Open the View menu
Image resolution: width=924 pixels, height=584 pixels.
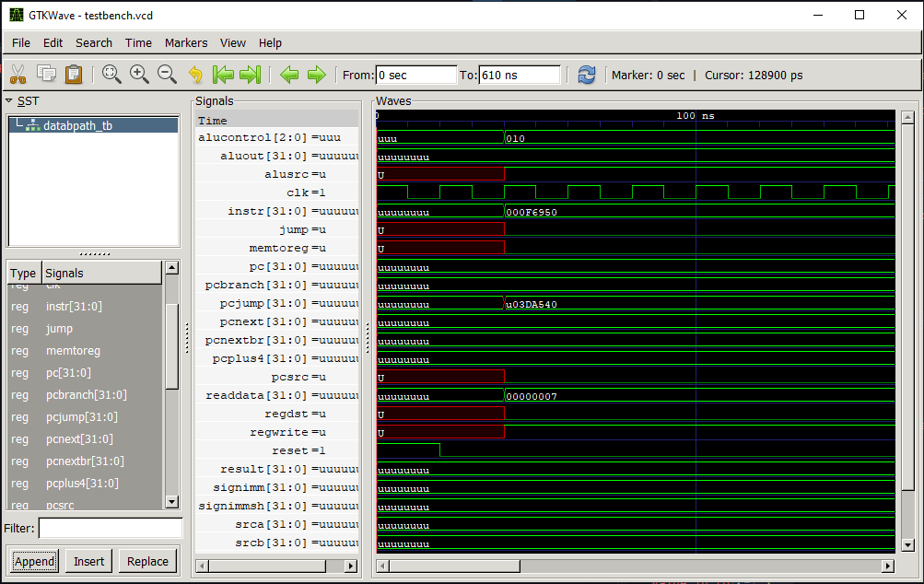[x=233, y=42]
